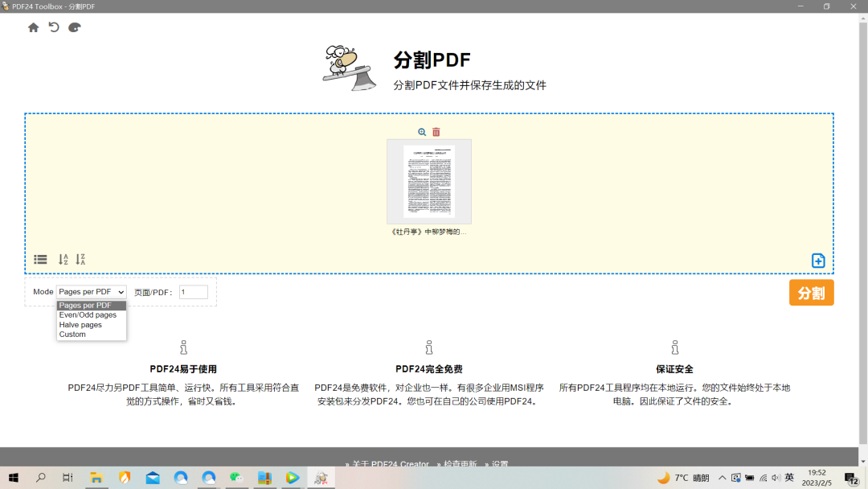Open the Mail app on taskbar
The height and width of the screenshot is (489, 868).
[153, 478]
